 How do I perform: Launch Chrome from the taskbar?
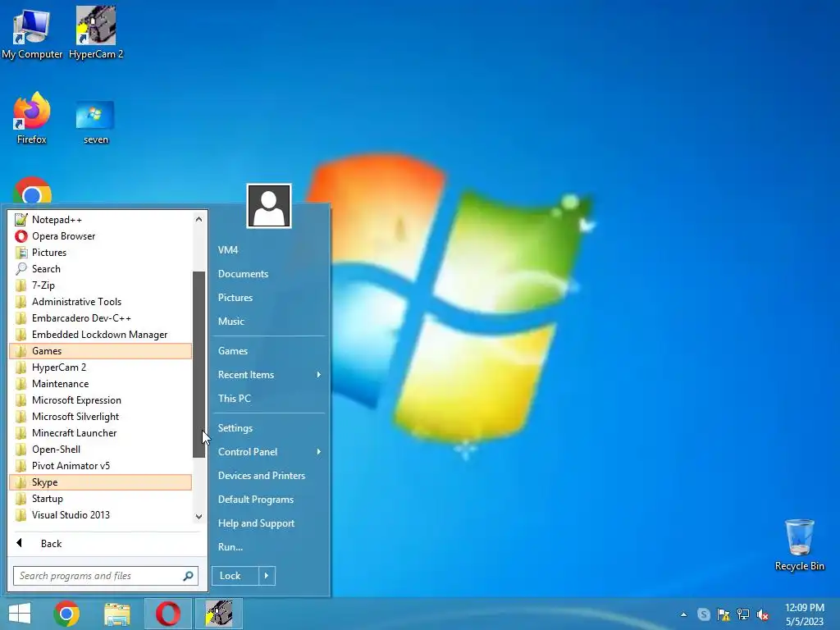tap(66, 614)
